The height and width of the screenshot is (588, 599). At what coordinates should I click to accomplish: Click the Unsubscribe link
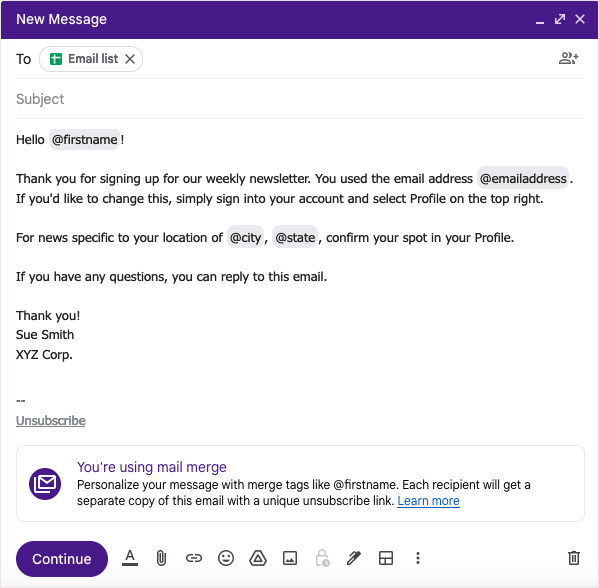tap(51, 421)
